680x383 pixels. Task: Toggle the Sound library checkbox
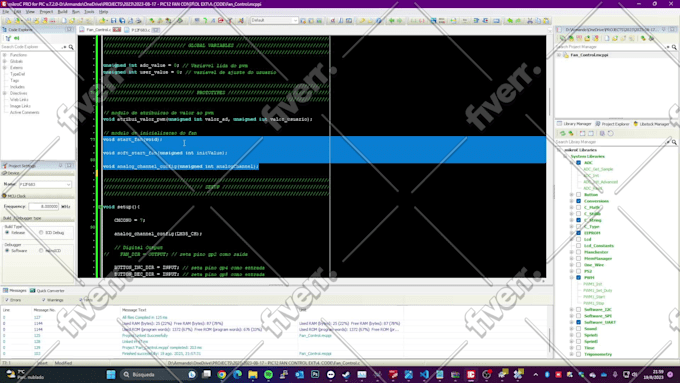pos(579,329)
